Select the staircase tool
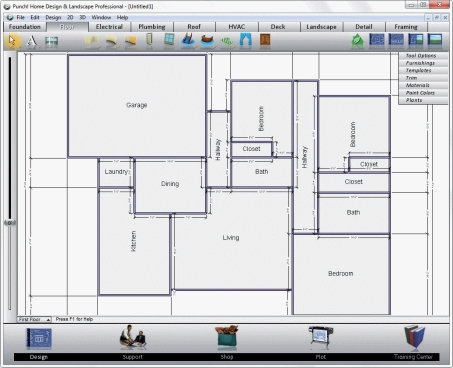The width and height of the screenshot is (453, 368). coord(188,41)
